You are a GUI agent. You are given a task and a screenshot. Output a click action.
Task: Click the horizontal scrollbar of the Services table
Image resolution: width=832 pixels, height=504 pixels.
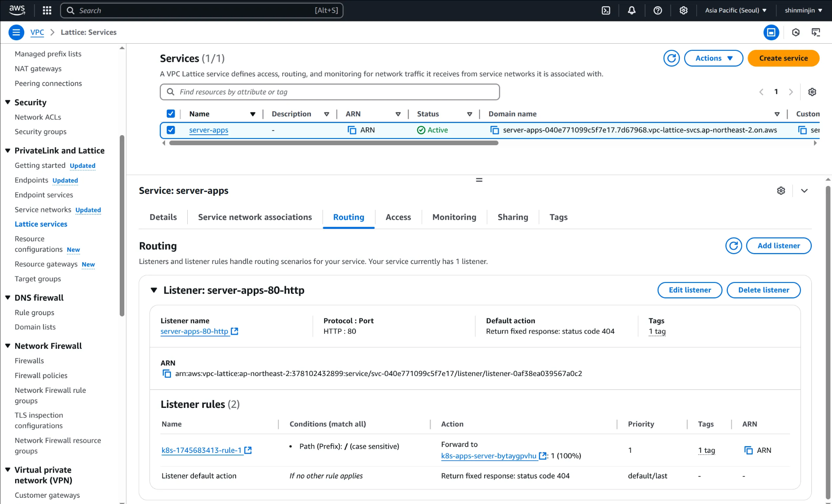point(333,143)
